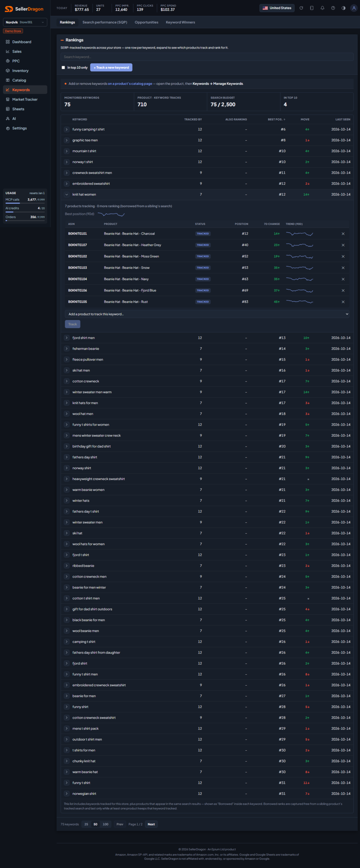Open PPC from the sidebar

click(25, 61)
